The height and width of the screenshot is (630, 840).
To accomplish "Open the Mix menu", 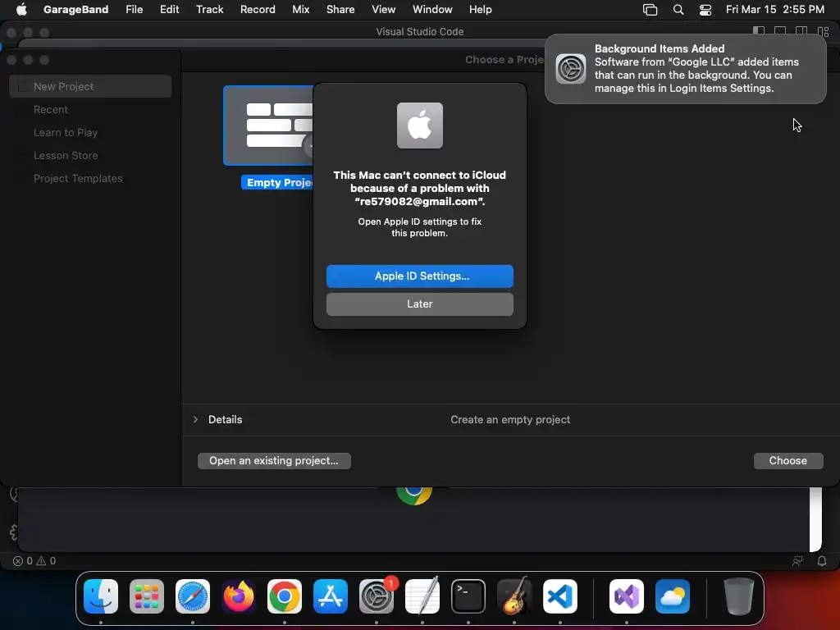I will pyautogui.click(x=300, y=9).
